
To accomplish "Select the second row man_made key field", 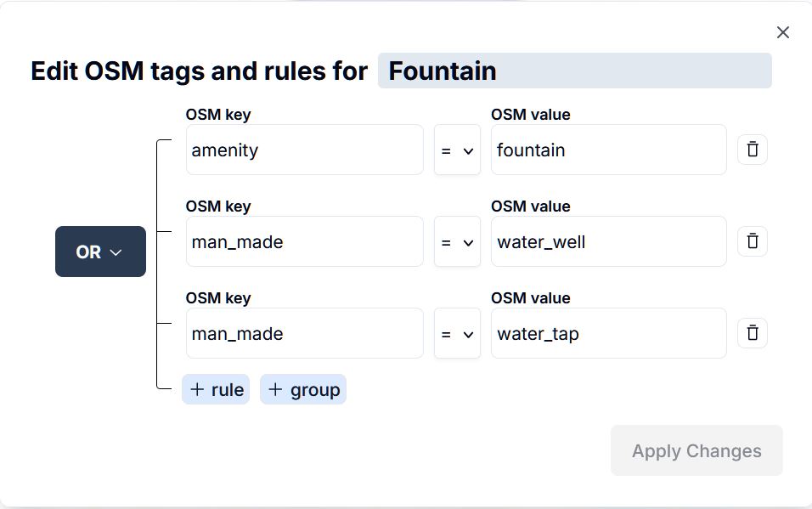I will tap(304, 242).
